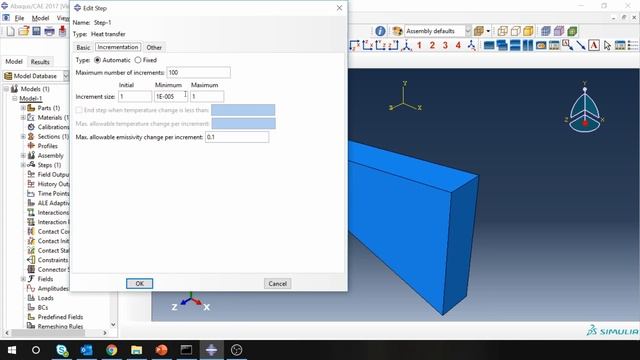Open the Assembly defaults dropdown

point(468,31)
